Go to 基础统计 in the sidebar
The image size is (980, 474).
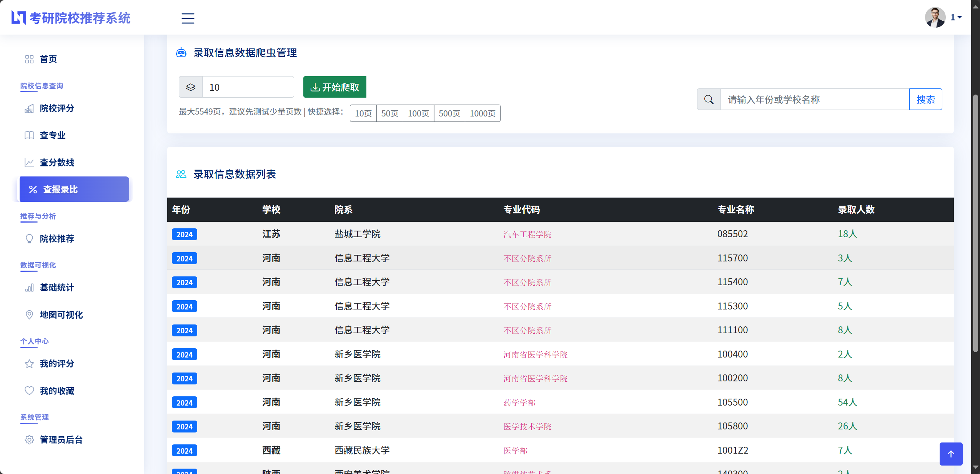[x=57, y=288]
